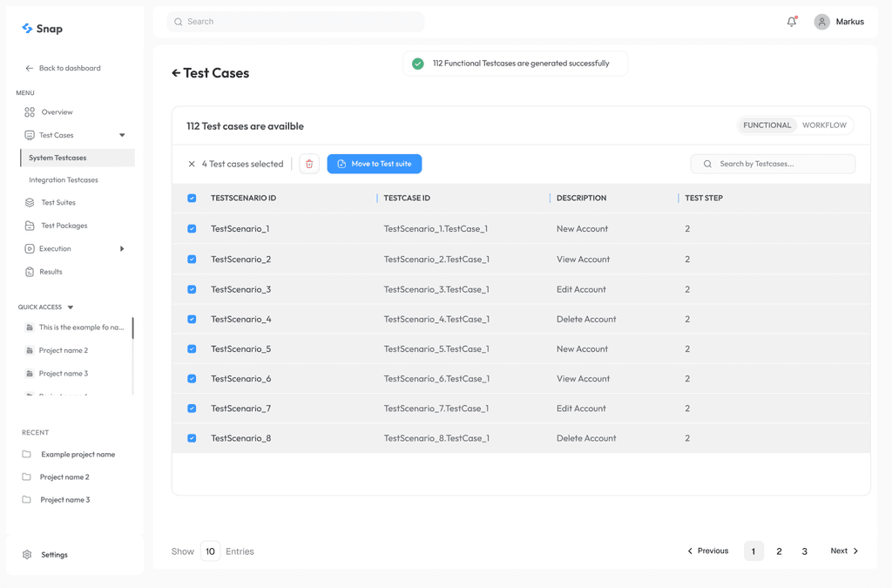Open the Markus user profile menu
Viewport: 892px width, 588px height.
839,22
